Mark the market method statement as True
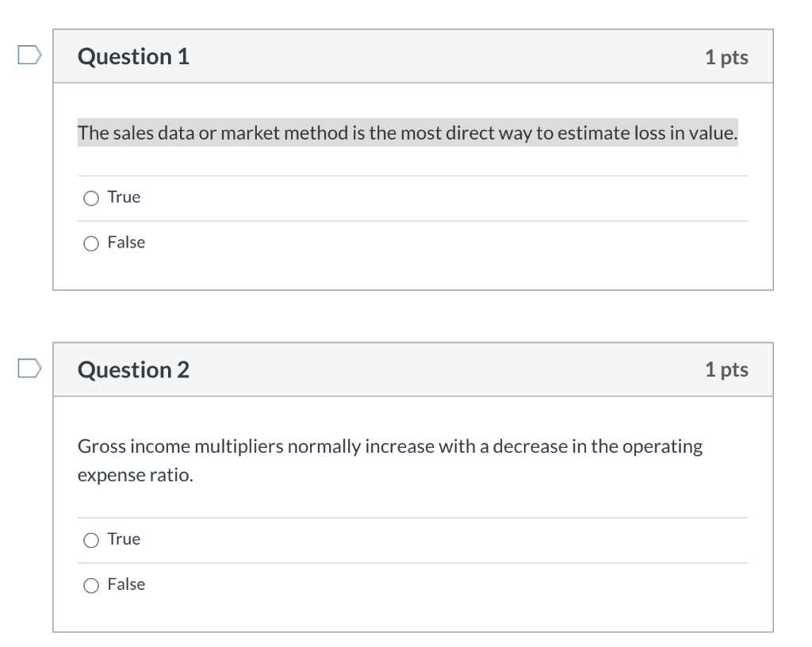Screen dimensions: 812x647 pyautogui.click(x=91, y=197)
